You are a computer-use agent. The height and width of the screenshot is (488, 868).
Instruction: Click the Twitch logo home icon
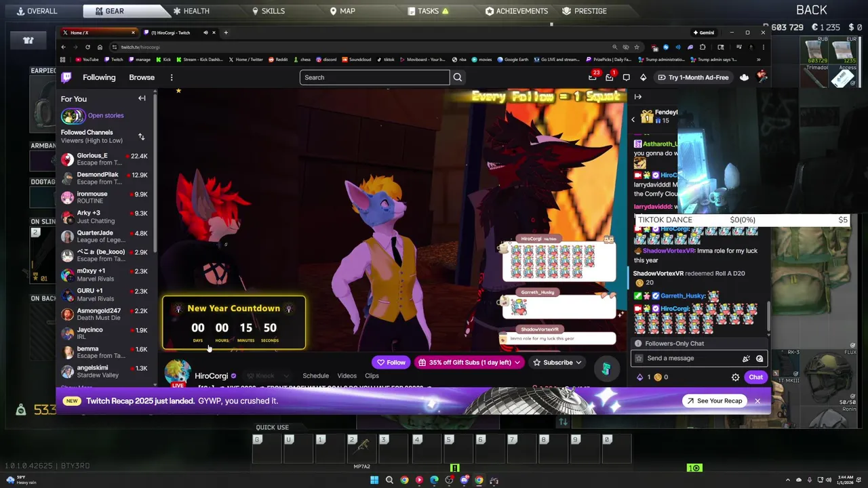click(66, 77)
